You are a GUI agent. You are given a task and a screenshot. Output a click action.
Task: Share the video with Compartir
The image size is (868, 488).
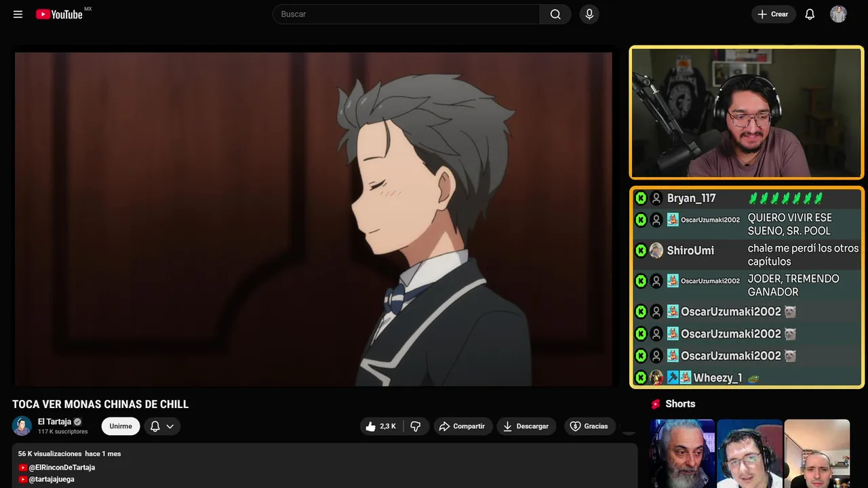tap(462, 426)
